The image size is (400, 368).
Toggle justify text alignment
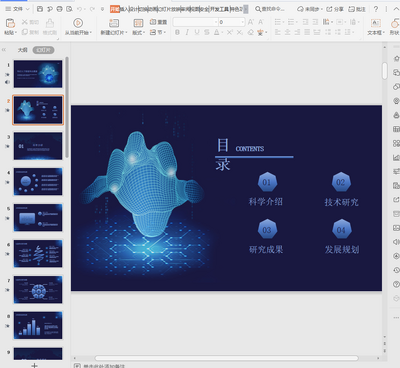[x=307, y=32]
